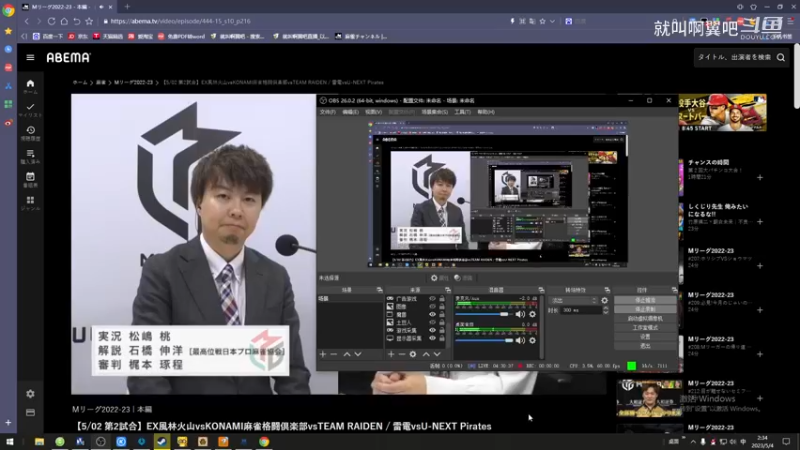Add a scene with the OBS scenes plus
The image size is (800, 450).
[322, 354]
